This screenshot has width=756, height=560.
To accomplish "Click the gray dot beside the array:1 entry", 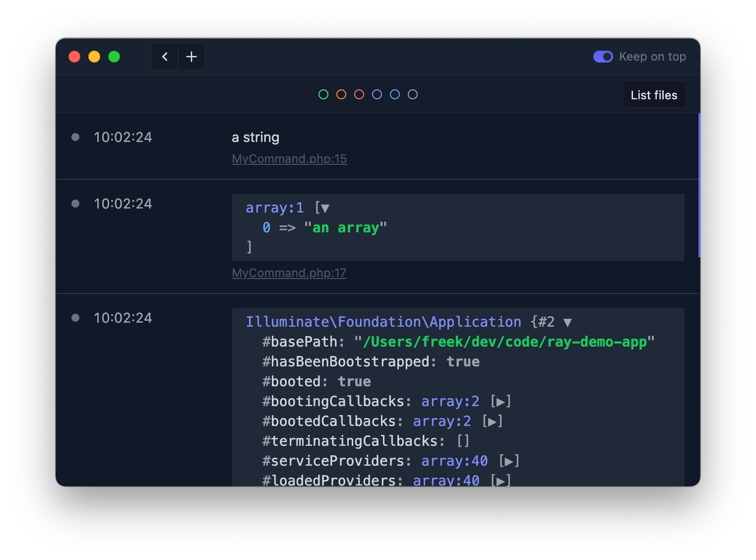I will click(75, 204).
